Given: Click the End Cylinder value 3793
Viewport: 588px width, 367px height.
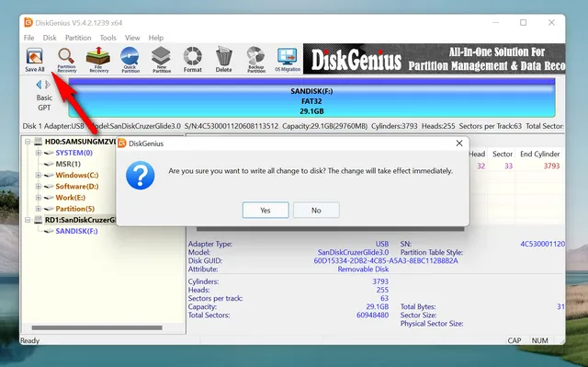Looking at the screenshot, I should coord(551,166).
